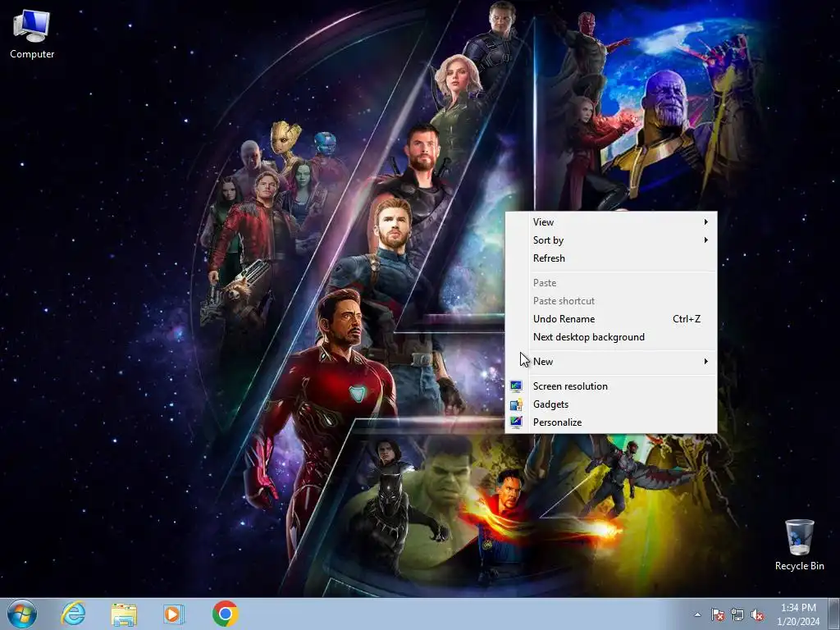The height and width of the screenshot is (630, 840).
Task: Open Screen resolution menu entry
Action: [x=610, y=386]
